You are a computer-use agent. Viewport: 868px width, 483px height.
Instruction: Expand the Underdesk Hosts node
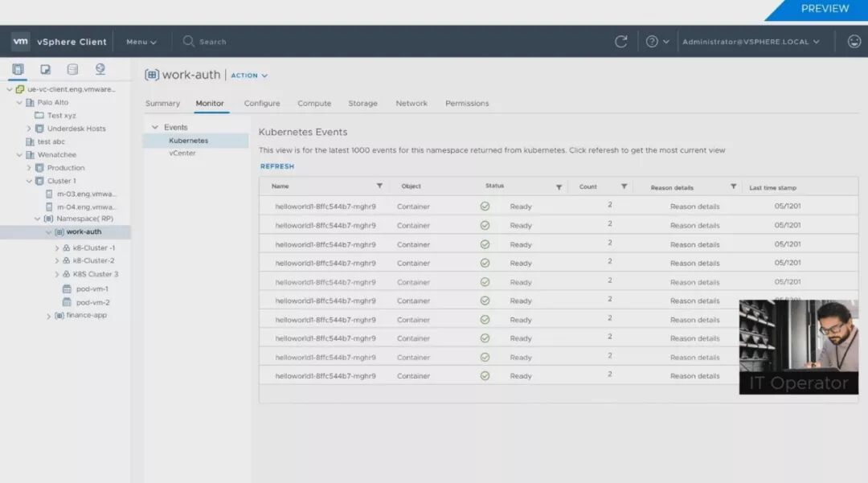tap(29, 129)
